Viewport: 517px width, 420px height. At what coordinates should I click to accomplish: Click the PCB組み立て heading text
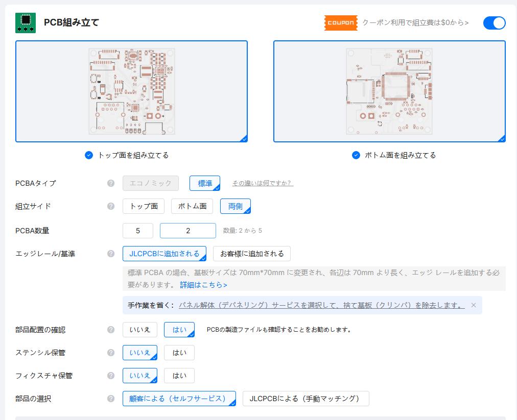72,23
